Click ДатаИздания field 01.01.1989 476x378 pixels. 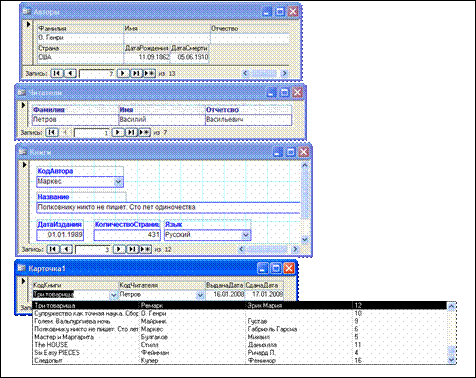60,235
